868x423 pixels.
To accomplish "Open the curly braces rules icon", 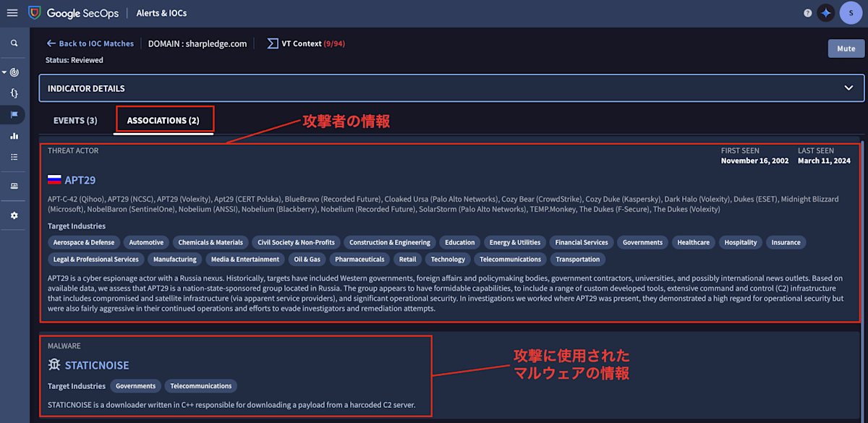I will 14,93.
